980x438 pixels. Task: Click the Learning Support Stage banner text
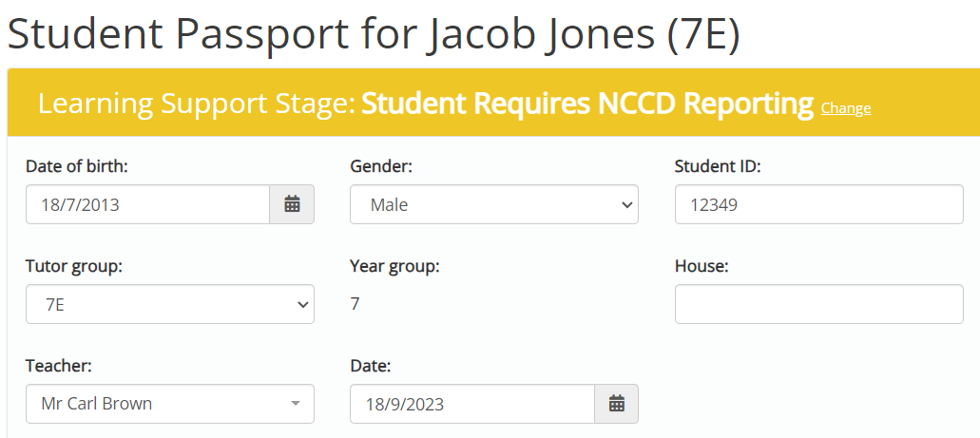(x=426, y=104)
